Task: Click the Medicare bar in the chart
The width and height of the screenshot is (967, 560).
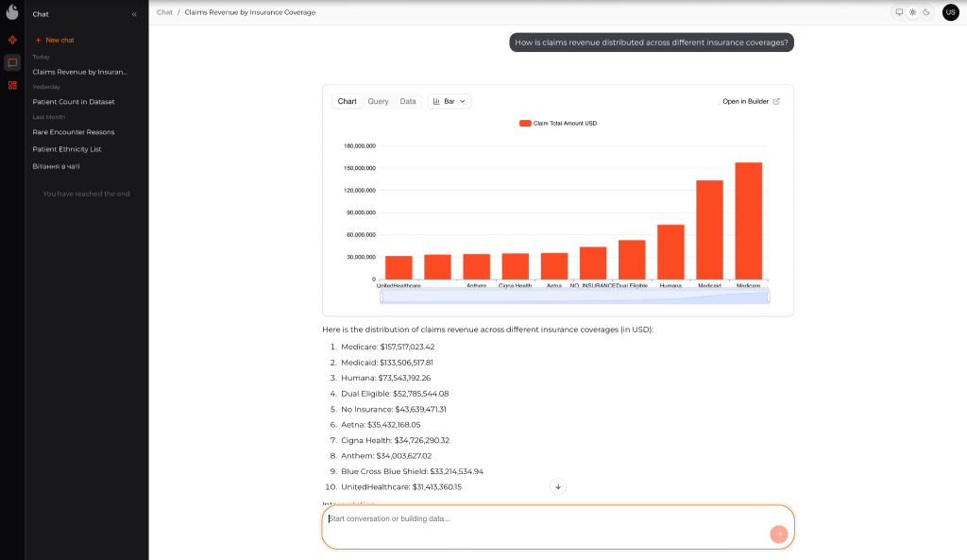Action: pyautogui.click(x=748, y=221)
